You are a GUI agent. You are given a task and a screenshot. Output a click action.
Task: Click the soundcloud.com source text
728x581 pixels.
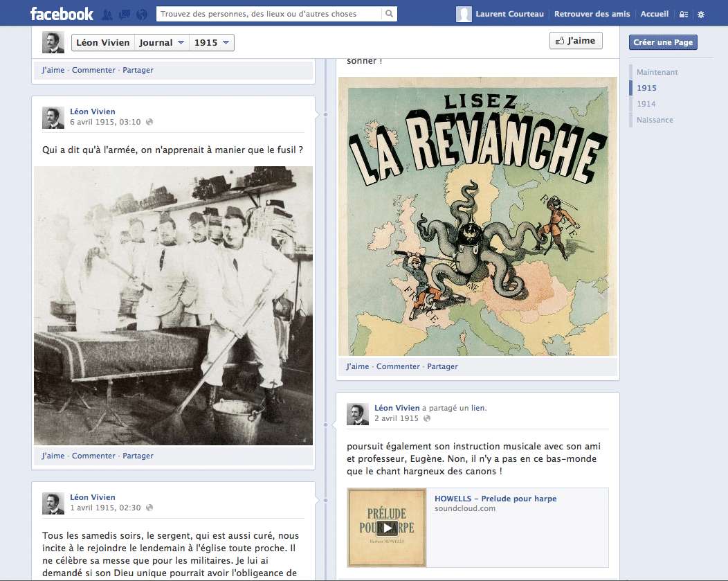pyautogui.click(x=465, y=508)
